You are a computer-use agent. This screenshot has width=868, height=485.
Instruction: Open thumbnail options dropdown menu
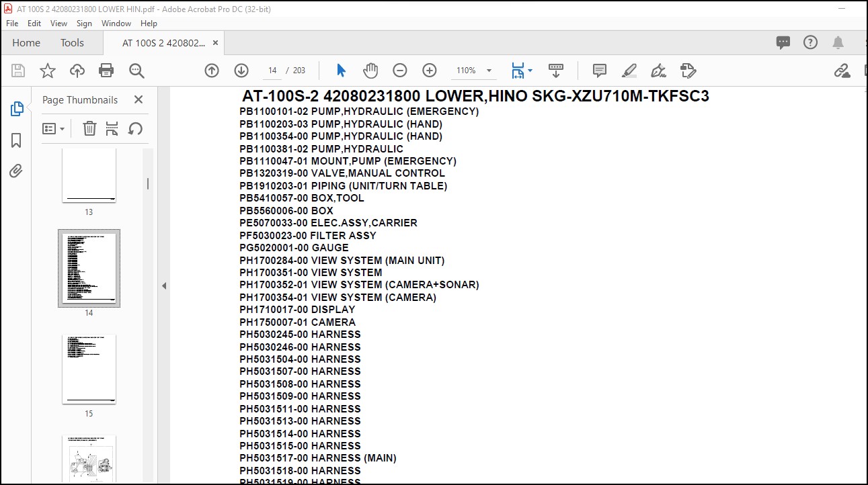tap(54, 128)
